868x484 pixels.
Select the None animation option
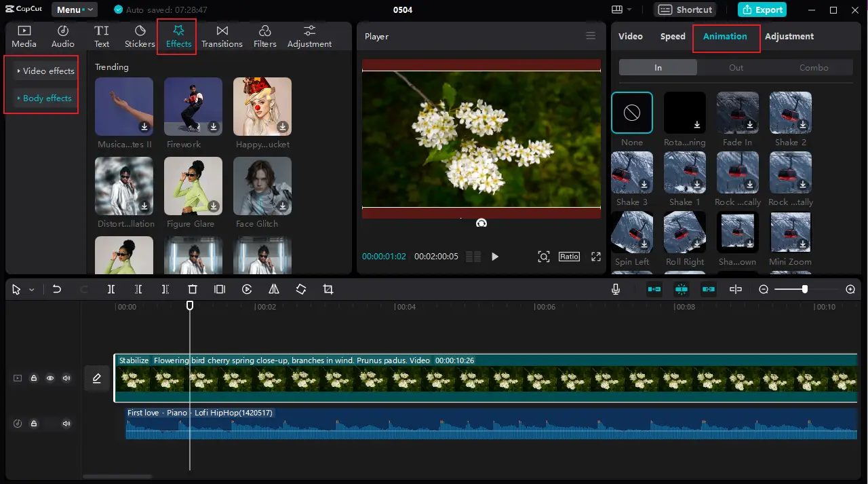click(x=632, y=113)
